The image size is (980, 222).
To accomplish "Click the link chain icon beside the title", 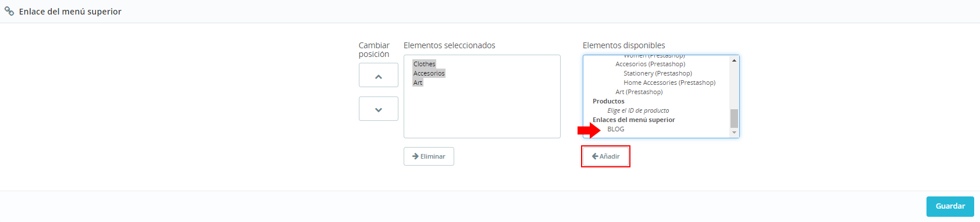I will click(x=9, y=11).
